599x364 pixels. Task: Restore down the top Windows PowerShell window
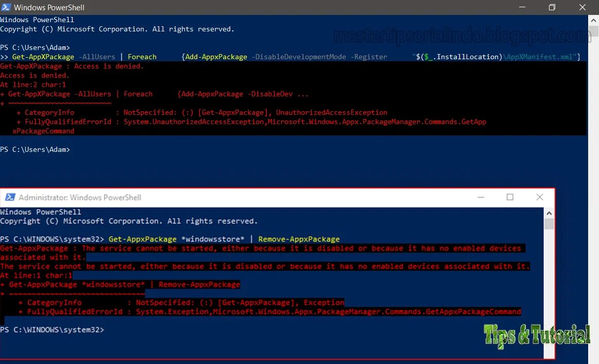[x=552, y=7]
